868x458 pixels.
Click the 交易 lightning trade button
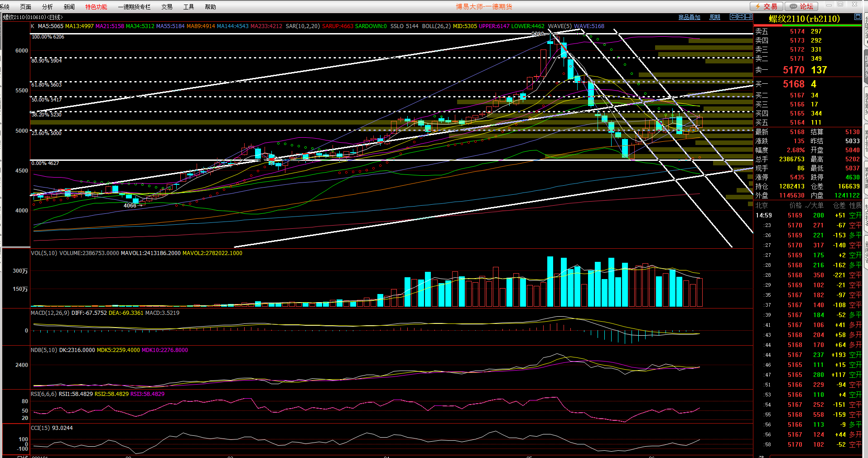point(766,6)
